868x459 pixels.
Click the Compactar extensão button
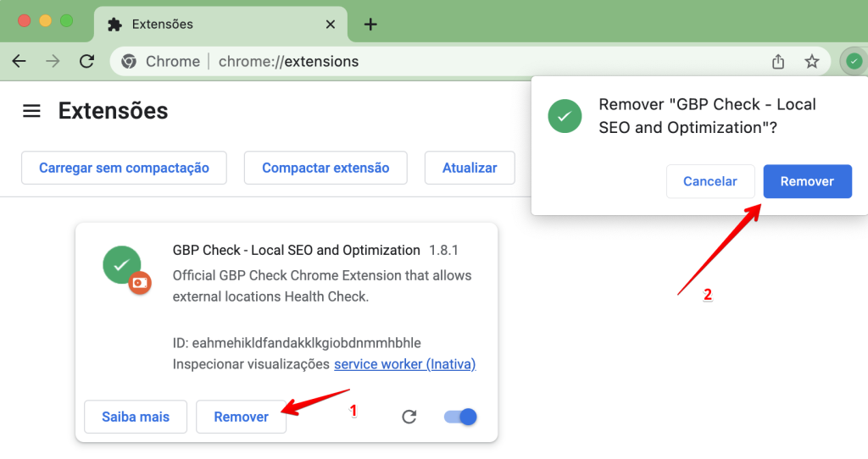click(325, 168)
